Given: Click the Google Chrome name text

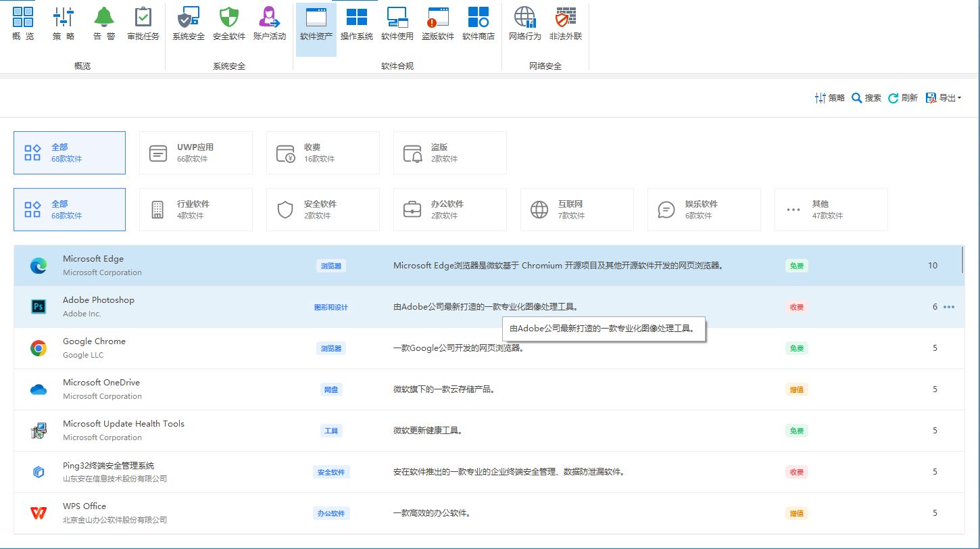Looking at the screenshot, I should point(94,341).
